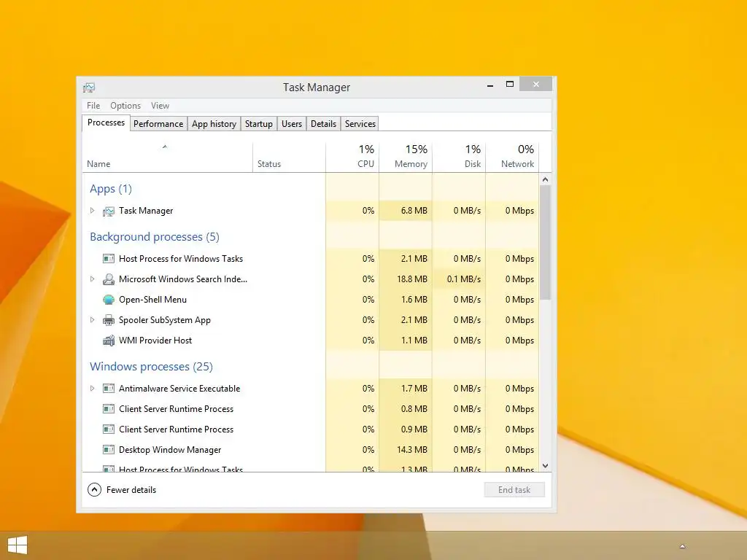Sort by CPU column header

click(352, 157)
